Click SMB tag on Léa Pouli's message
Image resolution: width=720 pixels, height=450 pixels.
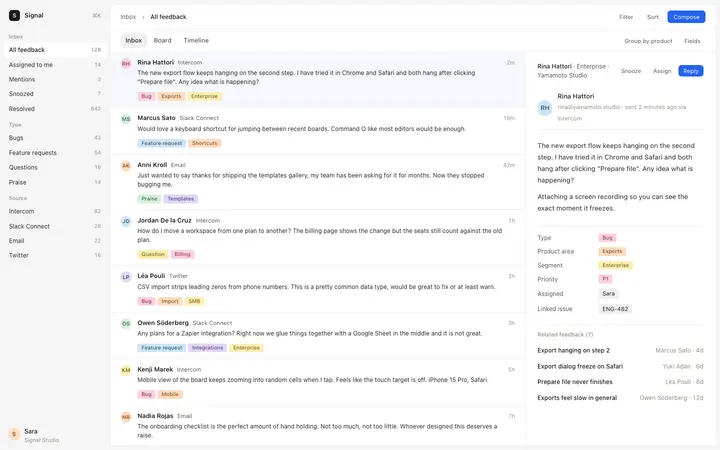coord(194,301)
